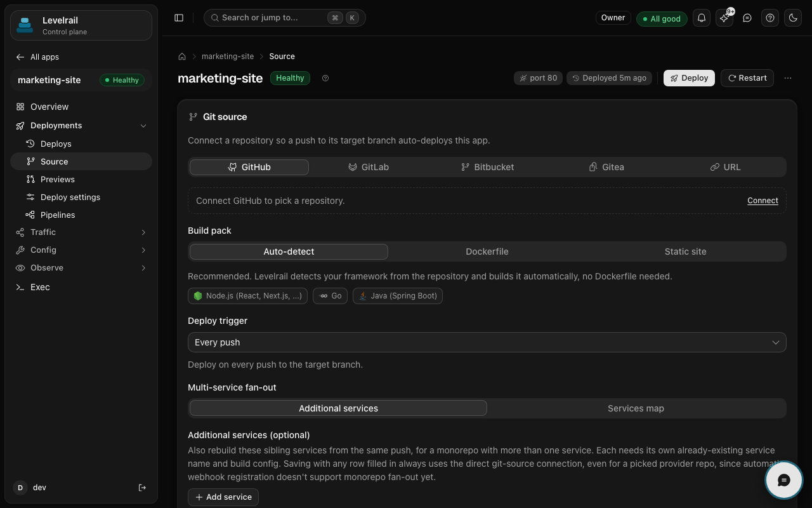Select the Bitbucket provider tab
The width and height of the screenshot is (812, 508).
[x=487, y=167]
